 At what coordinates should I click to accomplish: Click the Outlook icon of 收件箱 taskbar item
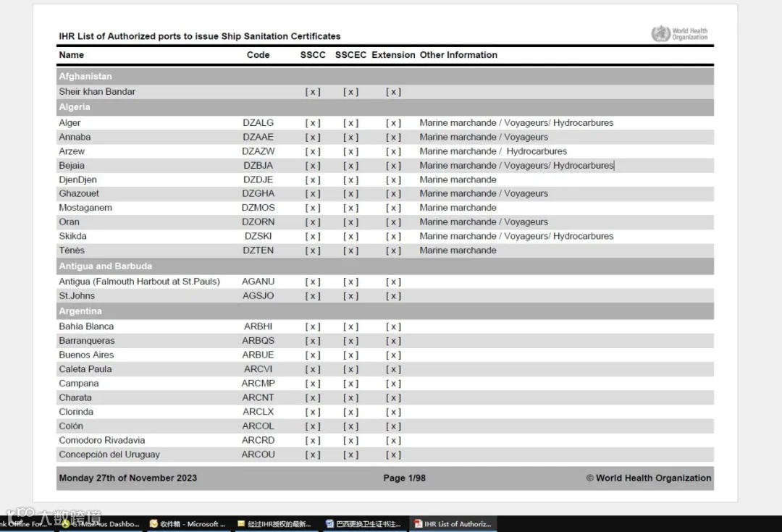tap(154, 523)
